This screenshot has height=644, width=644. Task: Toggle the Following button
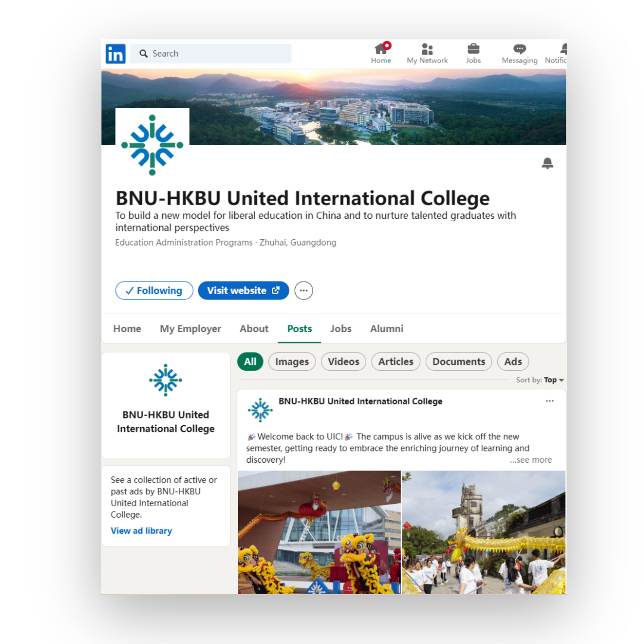154,290
